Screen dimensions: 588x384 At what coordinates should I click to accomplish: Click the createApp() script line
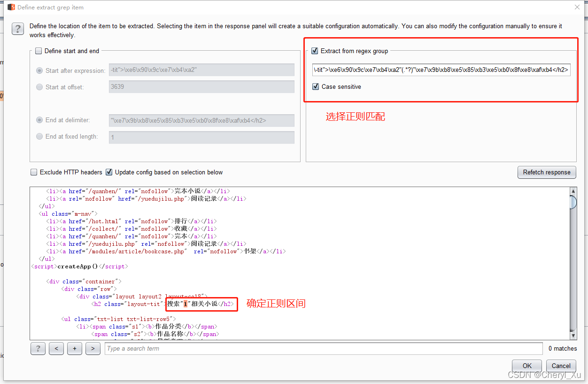coord(79,266)
